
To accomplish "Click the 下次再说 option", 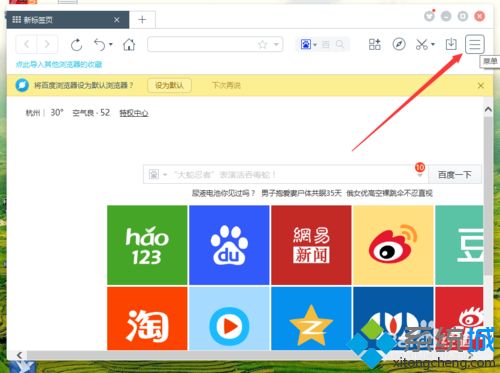I will [226, 86].
